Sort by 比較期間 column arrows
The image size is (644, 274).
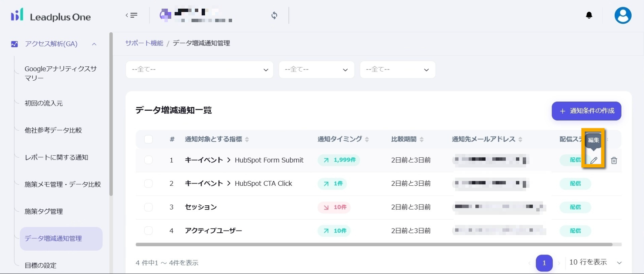pos(422,139)
